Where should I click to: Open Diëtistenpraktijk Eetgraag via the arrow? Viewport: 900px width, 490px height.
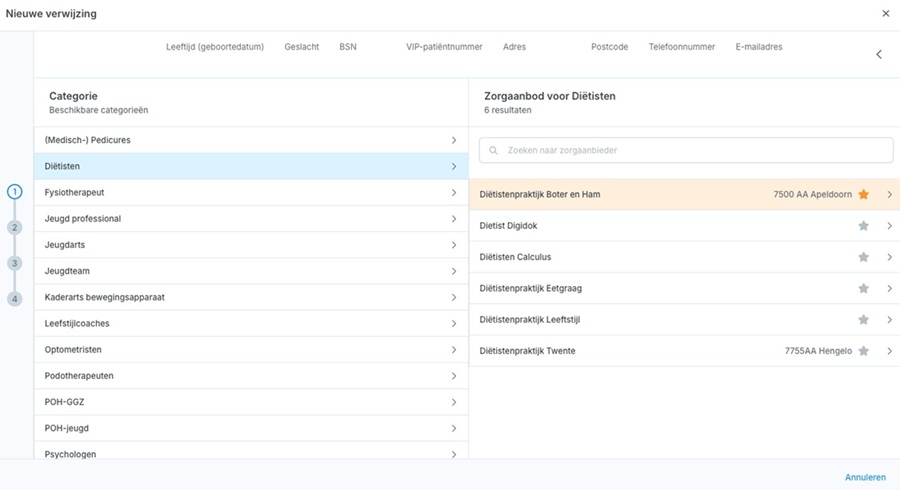click(x=890, y=289)
